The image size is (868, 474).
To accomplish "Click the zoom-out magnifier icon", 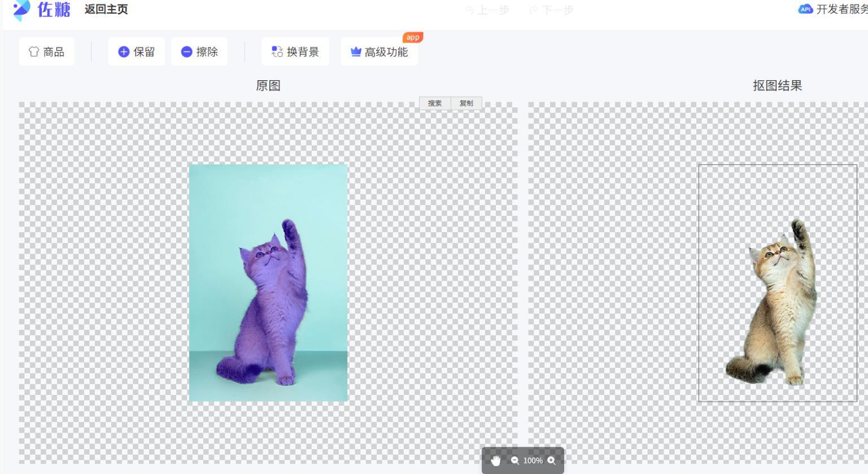I will tap(514, 460).
